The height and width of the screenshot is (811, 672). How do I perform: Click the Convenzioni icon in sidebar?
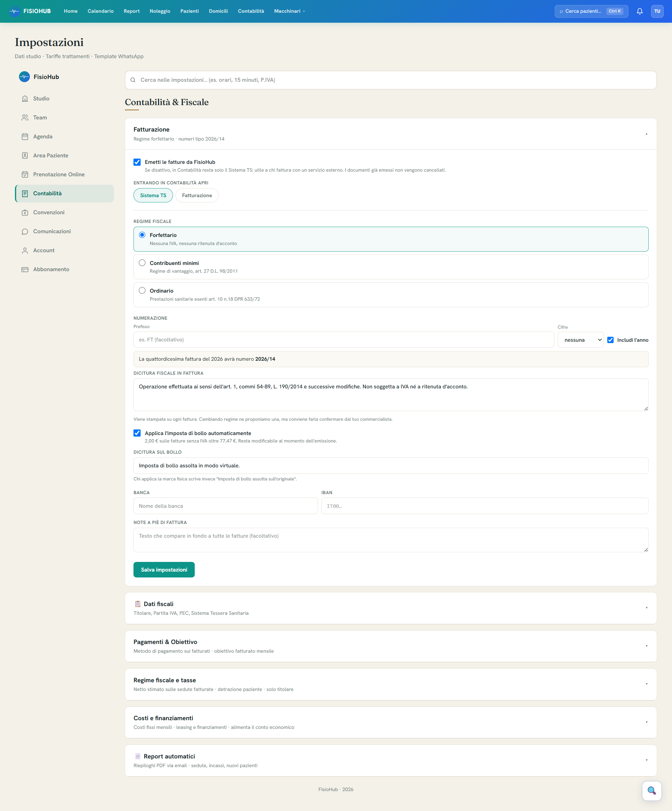coord(25,212)
